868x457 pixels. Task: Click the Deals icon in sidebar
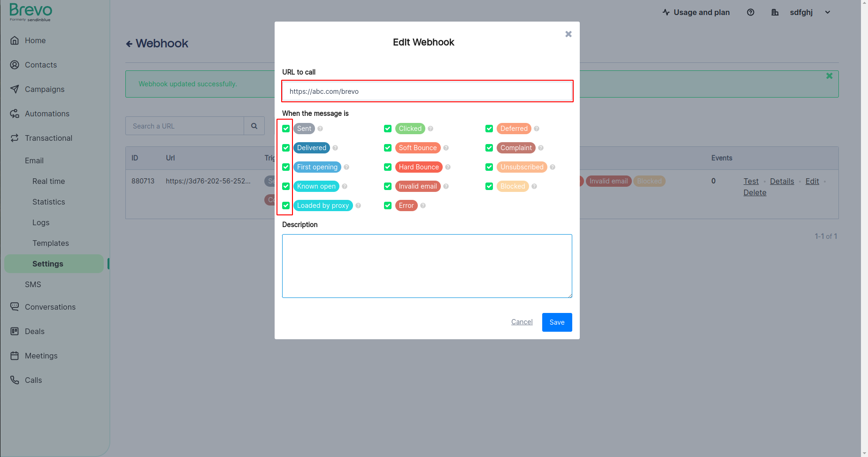point(15,331)
